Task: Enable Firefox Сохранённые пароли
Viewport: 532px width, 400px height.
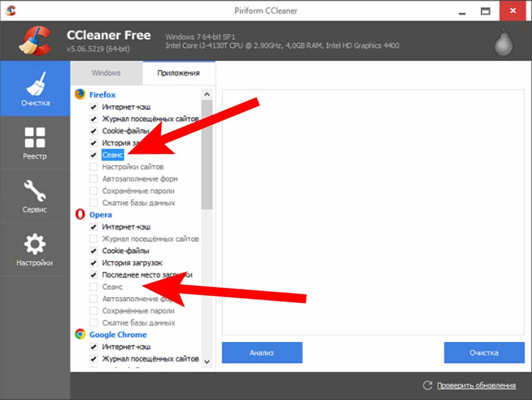Action: click(93, 191)
